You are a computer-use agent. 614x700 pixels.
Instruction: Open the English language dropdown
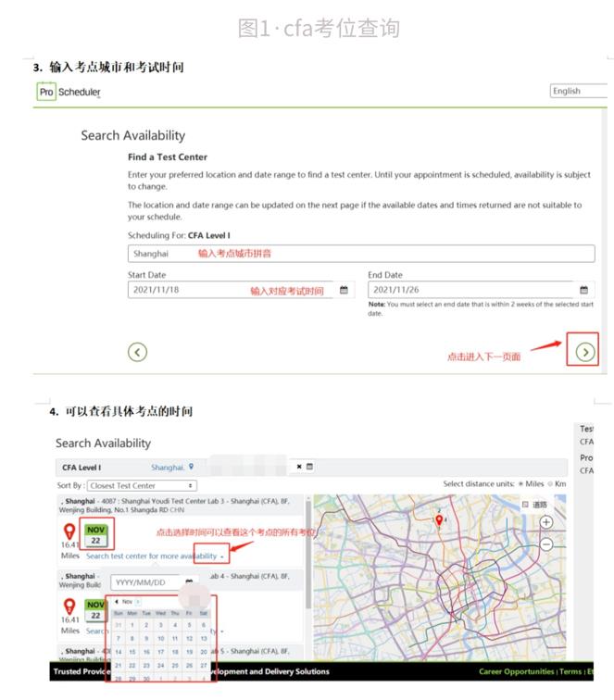coord(578,91)
